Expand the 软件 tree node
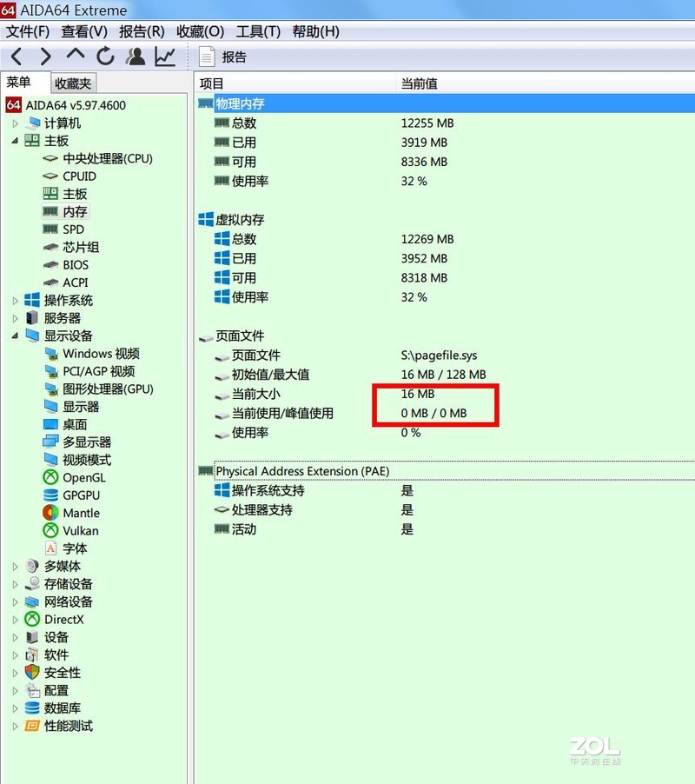The width and height of the screenshot is (695, 784). tap(15, 655)
